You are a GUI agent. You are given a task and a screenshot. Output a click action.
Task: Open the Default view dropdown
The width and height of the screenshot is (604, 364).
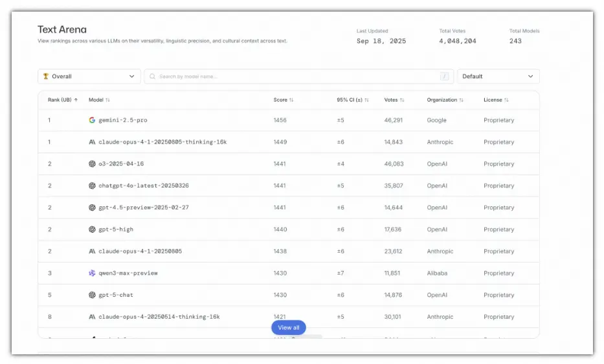coord(498,76)
